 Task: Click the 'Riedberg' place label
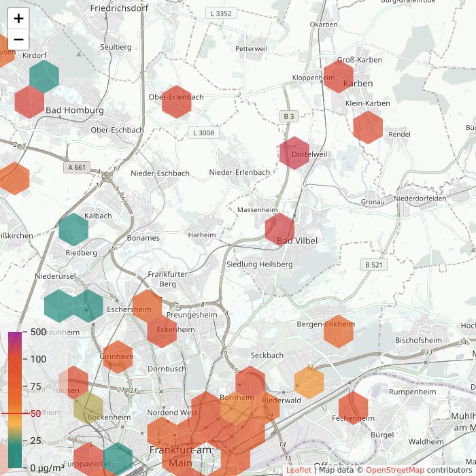pyautogui.click(x=82, y=253)
